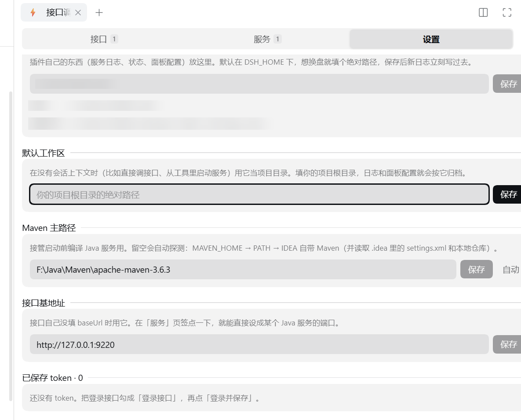Click the Maven path field with apache-maven-3.6.3

pos(243,270)
